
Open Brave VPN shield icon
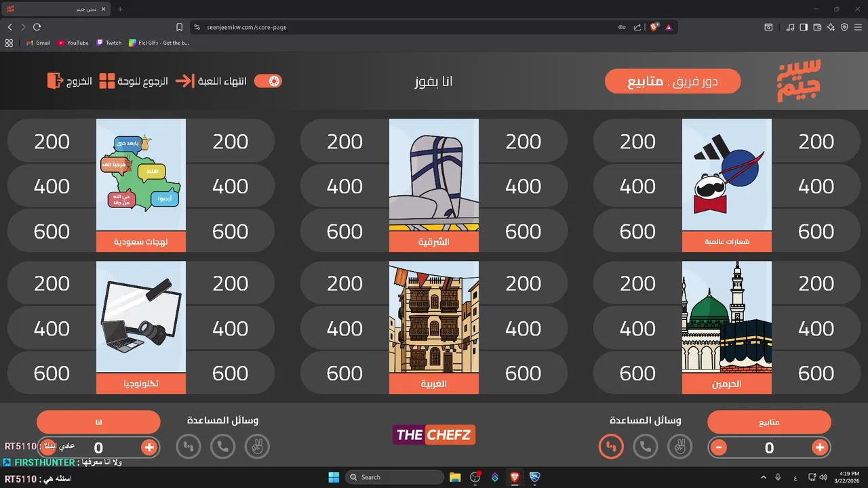[844, 27]
